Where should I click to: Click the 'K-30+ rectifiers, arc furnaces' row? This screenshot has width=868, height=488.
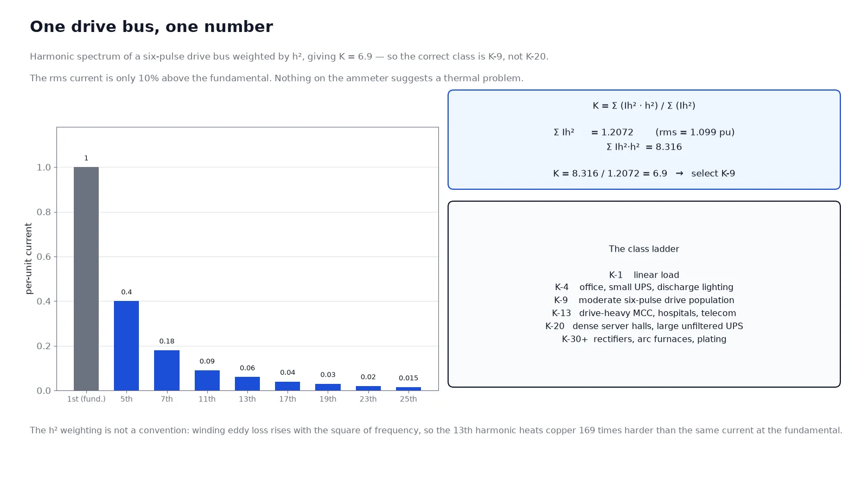pyautogui.click(x=644, y=339)
